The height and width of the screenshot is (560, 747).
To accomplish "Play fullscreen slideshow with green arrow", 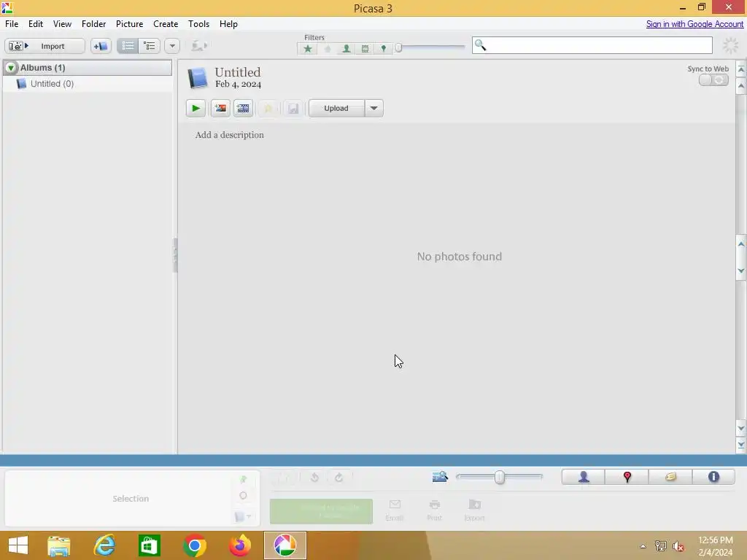I will point(196,109).
